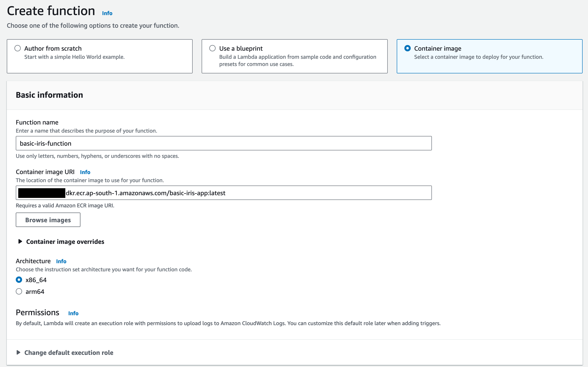Open the Architecture Info link
Viewport: 588px width, 367px height.
pyautogui.click(x=61, y=261)
